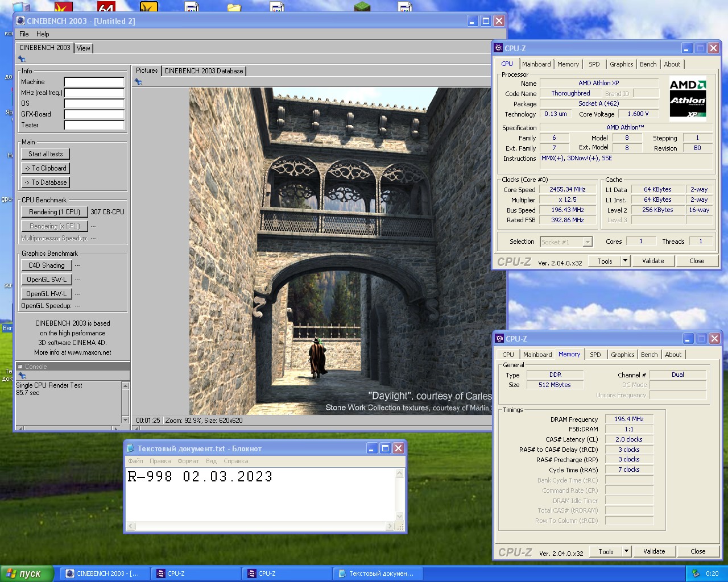Open Graphics tab in top CPU-Z window
The image size is (728, 582).
pyautogui.click(x=622, y=64)
